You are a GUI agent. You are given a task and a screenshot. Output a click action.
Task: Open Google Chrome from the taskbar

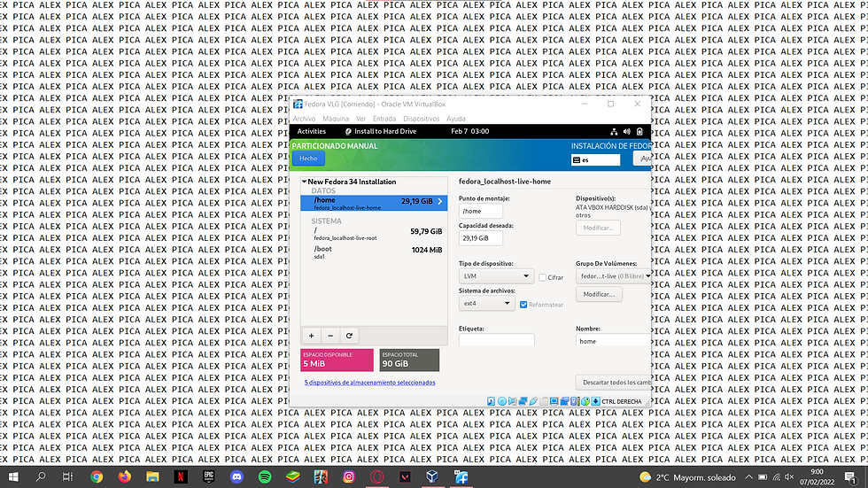click(97, 477)
